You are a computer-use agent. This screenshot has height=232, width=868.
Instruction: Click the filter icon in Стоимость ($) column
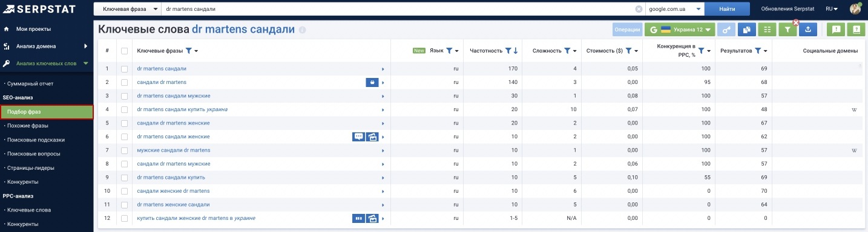point(628,51)
